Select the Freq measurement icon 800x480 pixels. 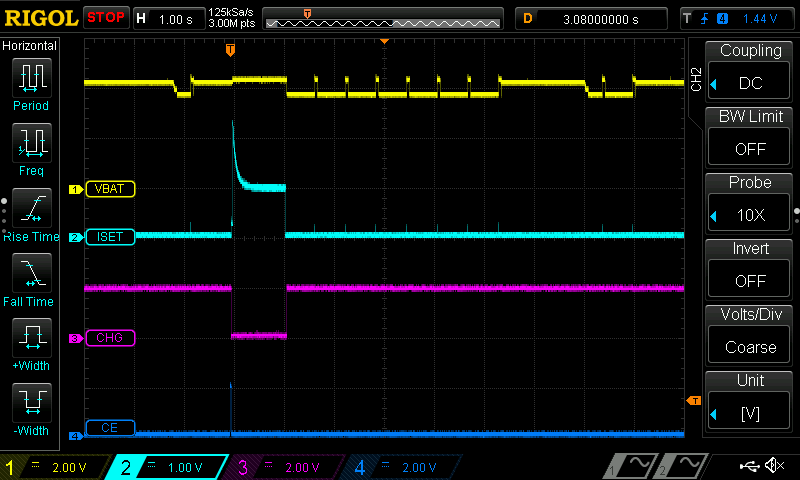32,143
